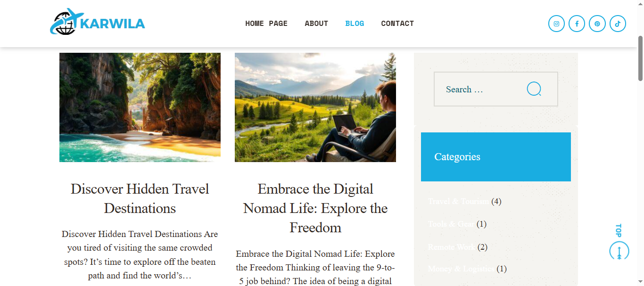Open the TikTok social icon
The width and height of the screenshot is (644, 286).
[618, 24]
